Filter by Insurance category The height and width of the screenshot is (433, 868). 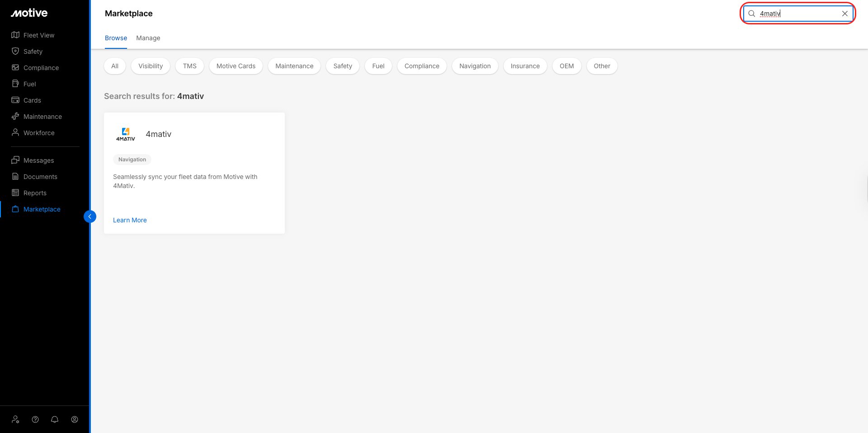coord(525,66)
